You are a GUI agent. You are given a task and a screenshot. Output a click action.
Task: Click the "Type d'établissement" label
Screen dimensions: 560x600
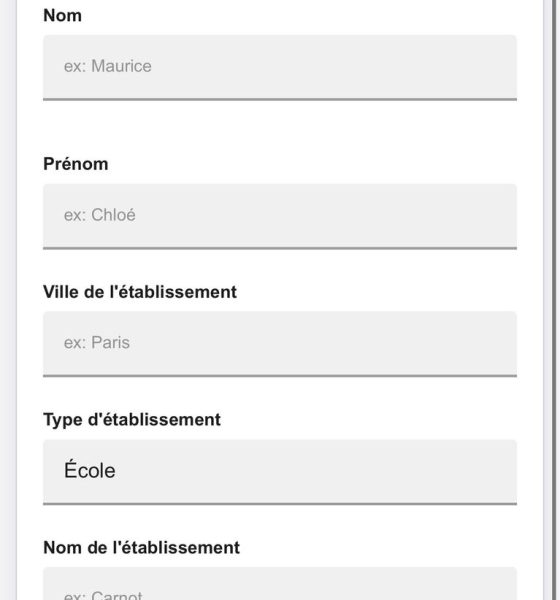click(x=132, y=420)
